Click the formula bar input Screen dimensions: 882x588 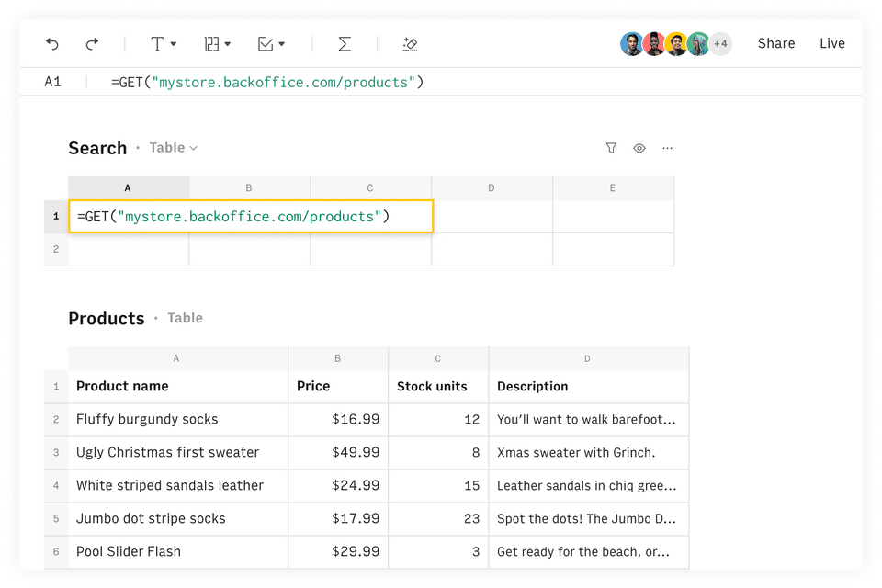click(459, 82)
